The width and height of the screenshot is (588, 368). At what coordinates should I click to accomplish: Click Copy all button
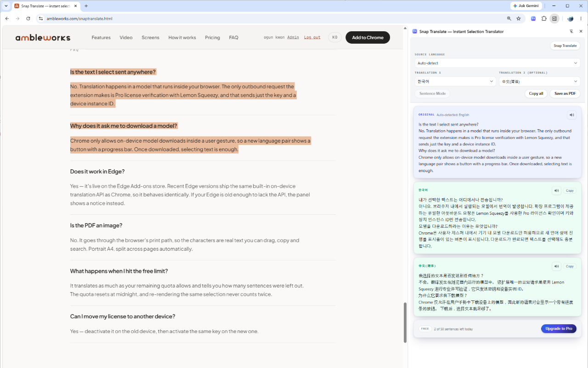click(x=536, y=93)
